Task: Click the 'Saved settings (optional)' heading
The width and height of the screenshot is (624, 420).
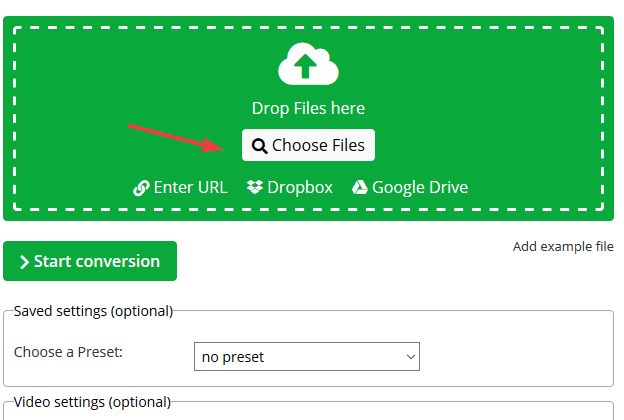Action: click(x=94, y=311)
